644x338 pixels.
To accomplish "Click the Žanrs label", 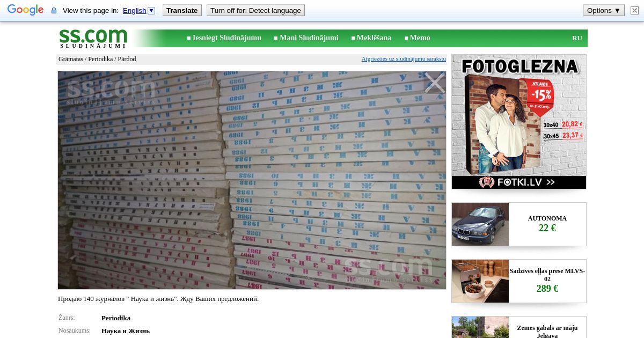I will tap(67, 318).
